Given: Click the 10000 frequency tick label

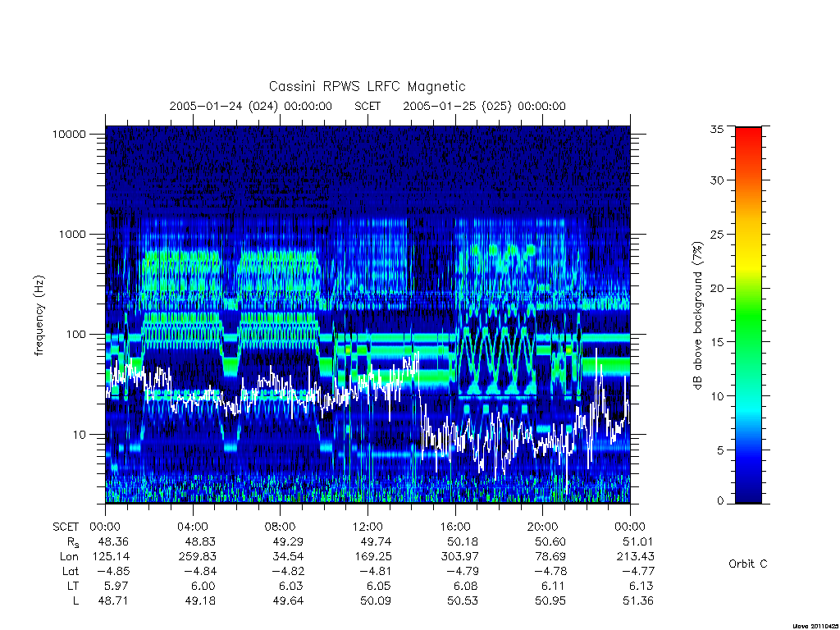Looking at the screenshot, I should click(69, 135).
